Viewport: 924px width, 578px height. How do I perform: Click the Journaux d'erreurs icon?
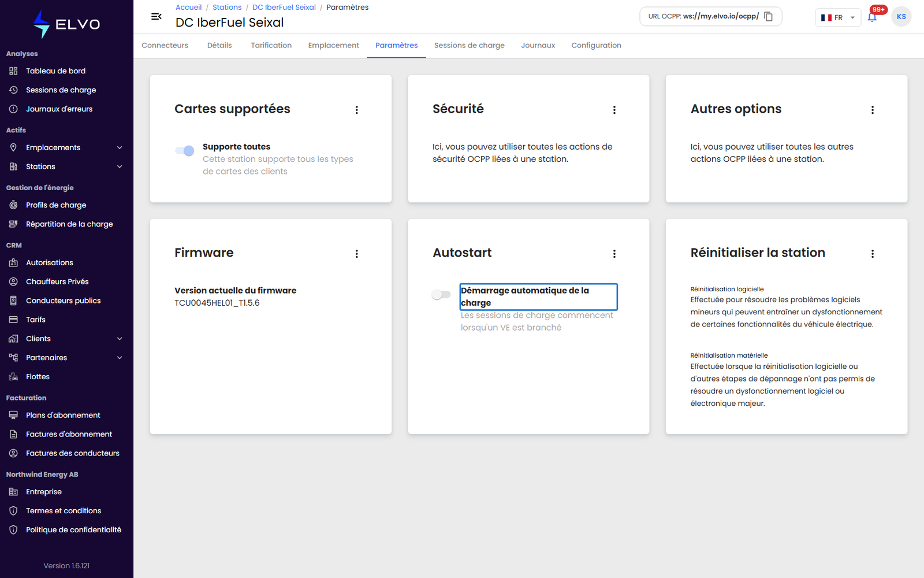pyautogui.click(x=13, y=109)
